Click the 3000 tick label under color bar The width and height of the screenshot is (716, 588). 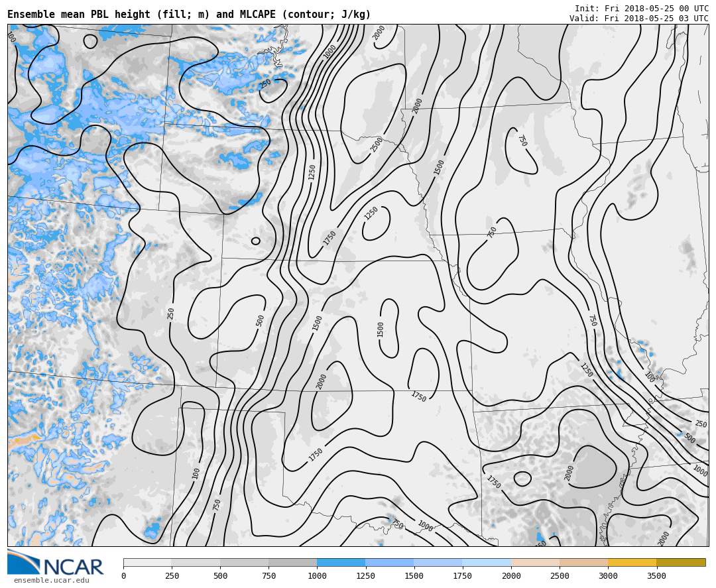pyautogui.click(x=608, y=576)
